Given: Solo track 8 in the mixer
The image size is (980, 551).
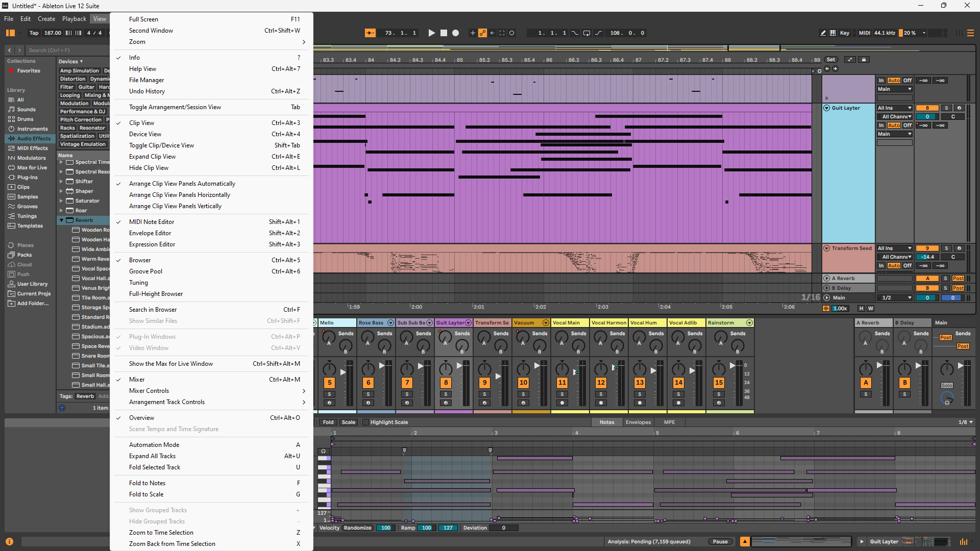Looking at the screenshot, I should (x=446, y=394).
